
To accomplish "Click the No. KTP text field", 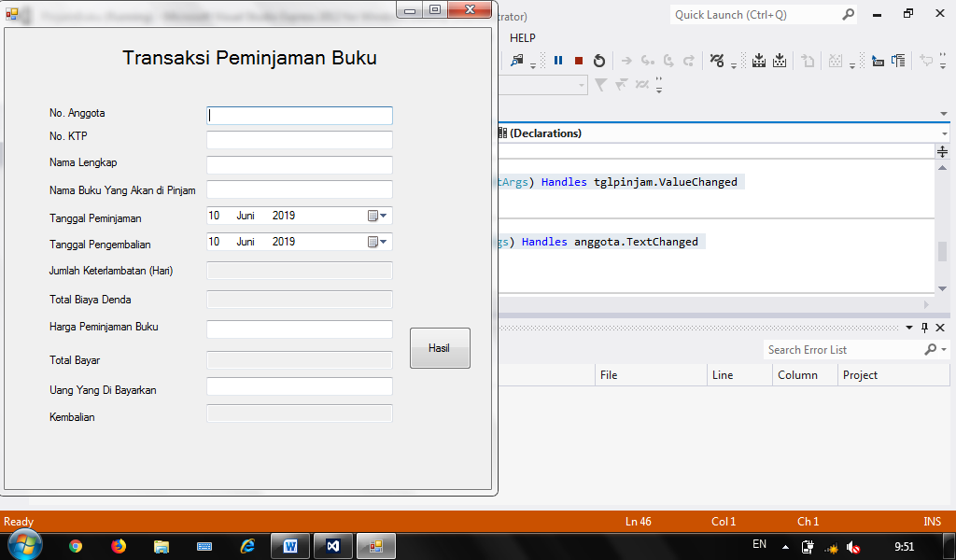I will click(x=299, y=140).
